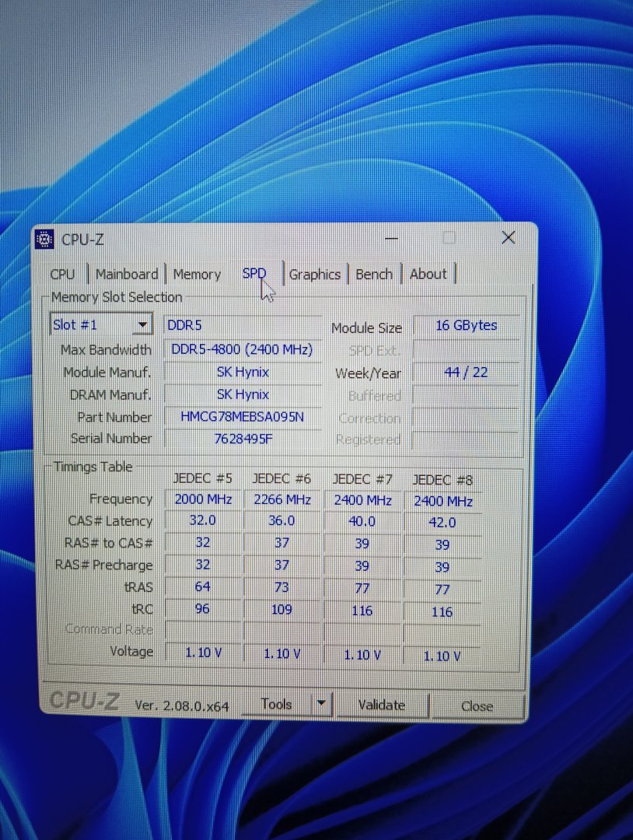Click the 44 / 22 week/year value

(x=466, y=373)
